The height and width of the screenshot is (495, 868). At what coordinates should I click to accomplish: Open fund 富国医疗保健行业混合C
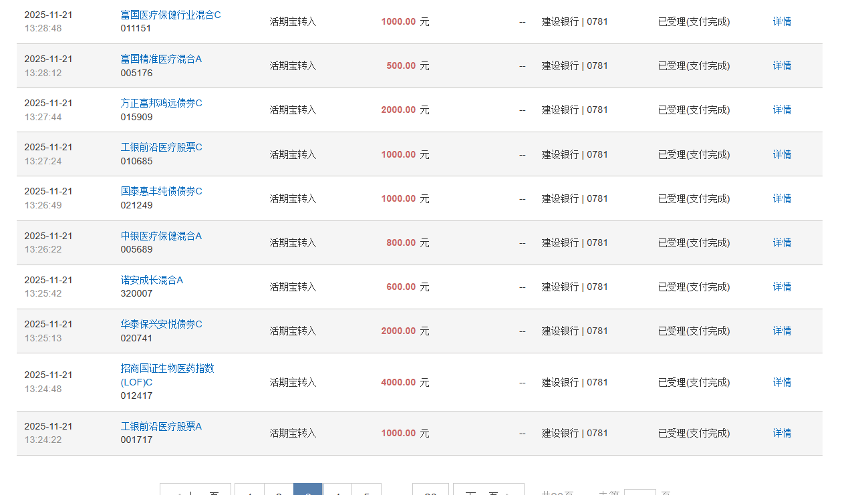[170, 15]
